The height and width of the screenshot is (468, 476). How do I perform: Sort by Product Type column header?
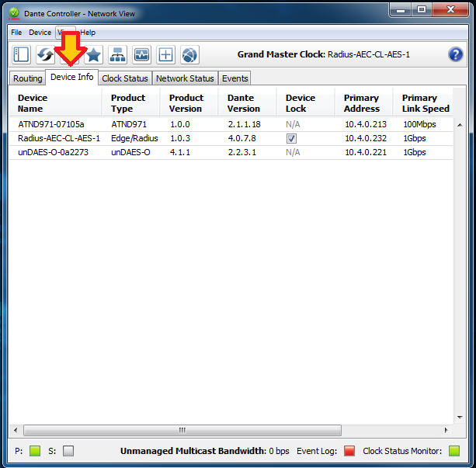coord(130,103)
